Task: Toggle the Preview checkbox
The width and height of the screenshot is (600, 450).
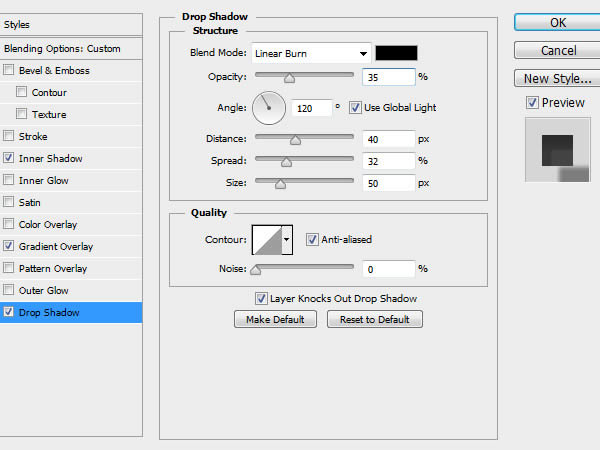Action: click(532, 103)
